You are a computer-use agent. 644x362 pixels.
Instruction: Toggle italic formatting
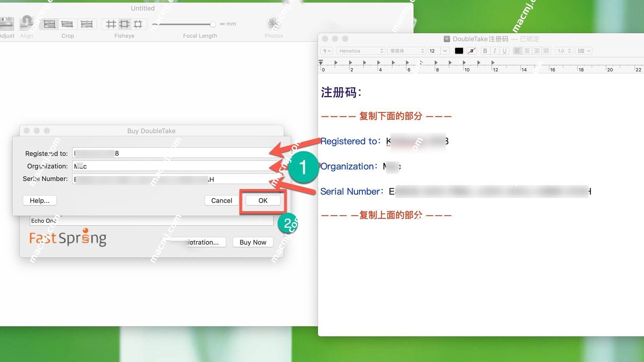[x=495, y=51]
